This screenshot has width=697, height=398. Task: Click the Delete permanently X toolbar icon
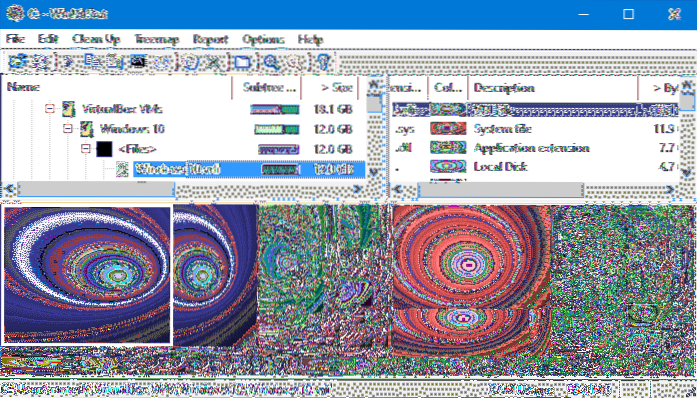coord(214,62)
